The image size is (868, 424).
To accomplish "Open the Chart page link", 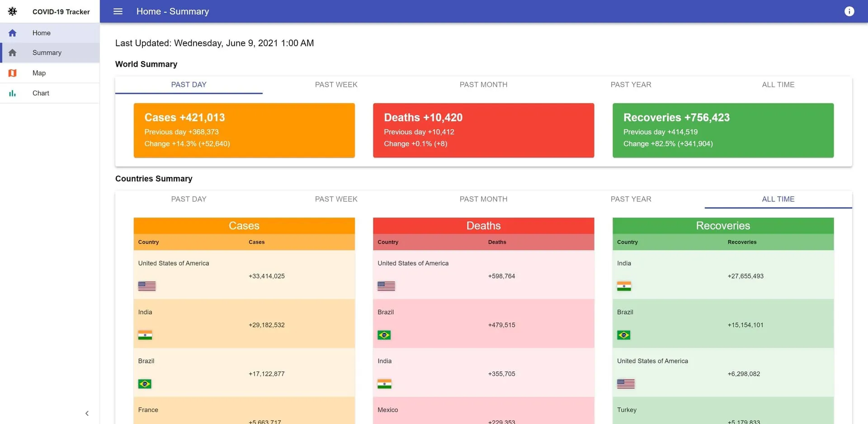I will click(x=50, y=93).
